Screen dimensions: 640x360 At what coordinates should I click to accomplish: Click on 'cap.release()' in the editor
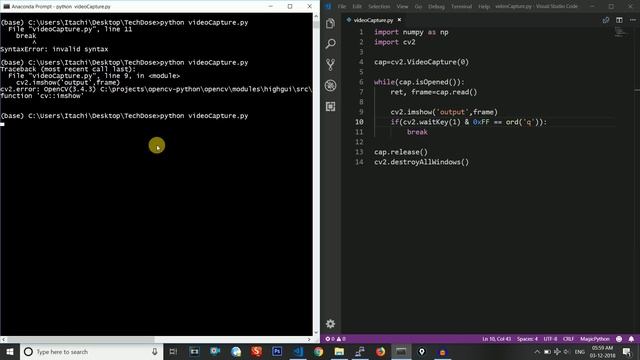401,152
